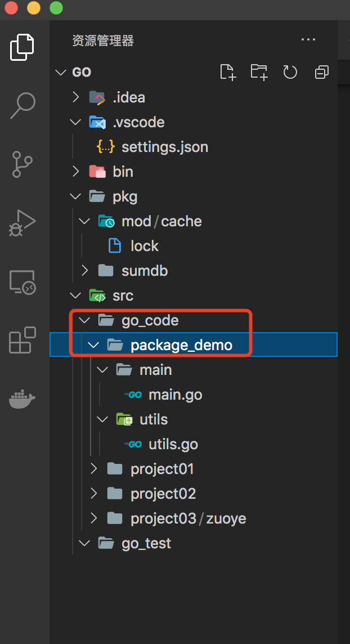Open the Docker view
The width and height of the screenshot is (350, 644).
tap(23, 399)
